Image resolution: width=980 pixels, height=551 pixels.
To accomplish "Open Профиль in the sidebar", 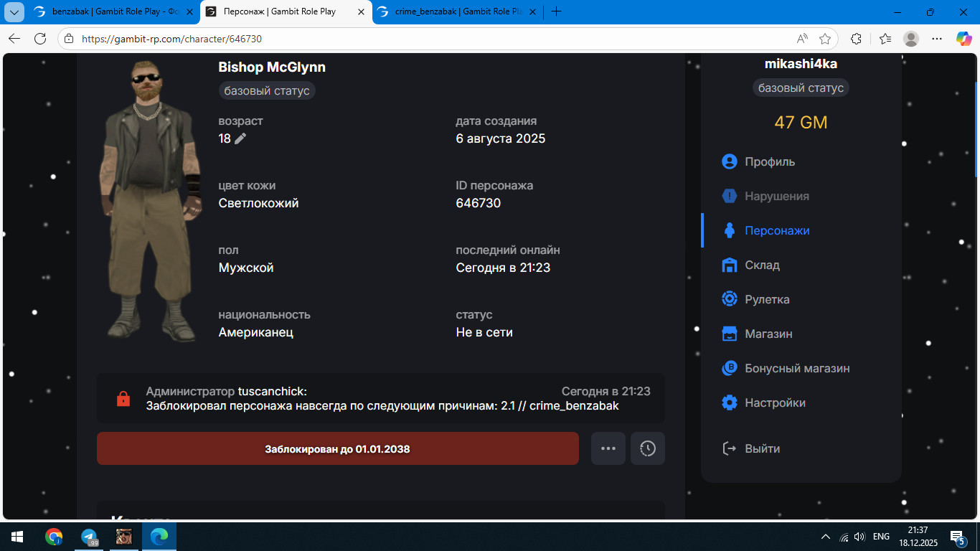I will pyautogui.click(x=769, y=161).
